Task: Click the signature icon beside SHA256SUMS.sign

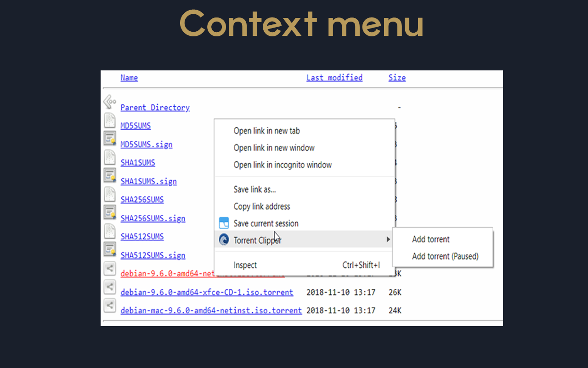Action: coord(109,212)
